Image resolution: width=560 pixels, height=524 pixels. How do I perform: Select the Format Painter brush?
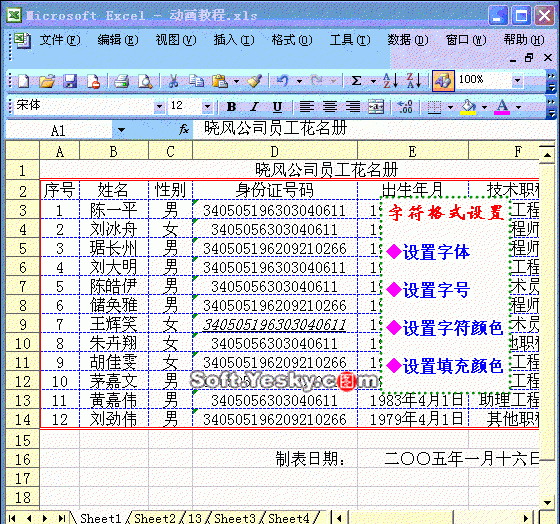tap(255, 81)
